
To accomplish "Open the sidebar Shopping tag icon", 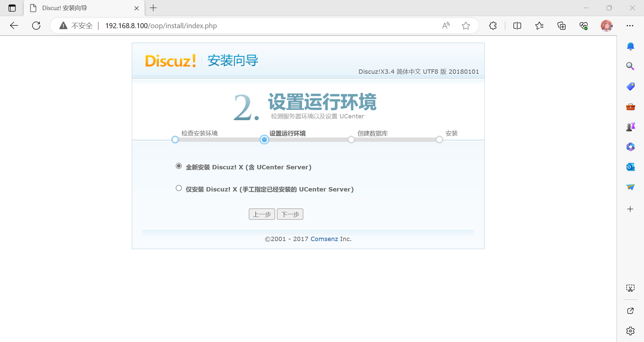I will click(631, 87).
